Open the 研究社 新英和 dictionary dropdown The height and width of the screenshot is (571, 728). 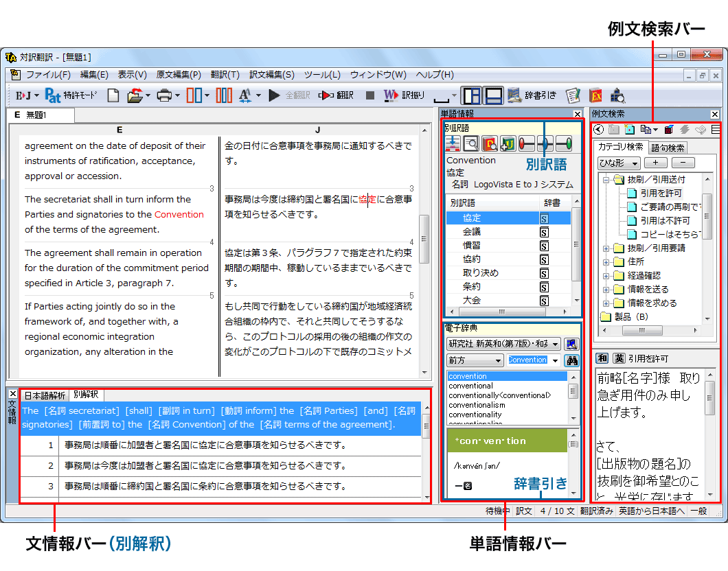(503, 344)
